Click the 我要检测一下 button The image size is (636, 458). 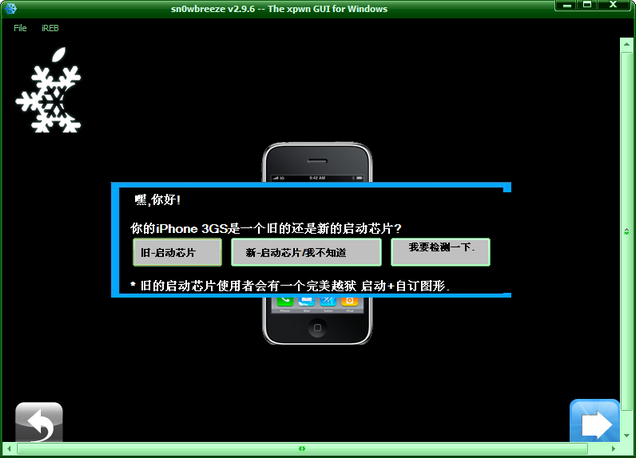point(440,252)
